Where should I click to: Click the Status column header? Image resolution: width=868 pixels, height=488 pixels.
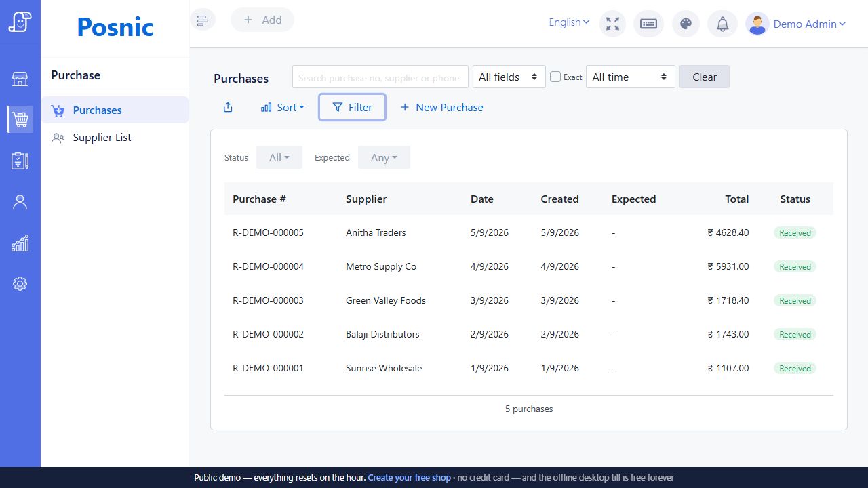tap(795, 199)
